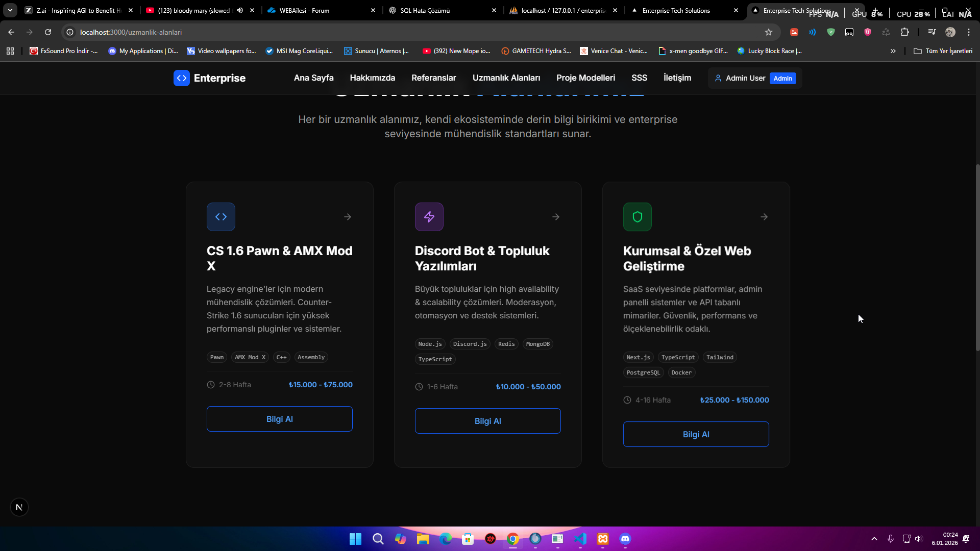Open Visual Studio Code from the taskbar
This screenshot has height=551, width=980.
580,539
